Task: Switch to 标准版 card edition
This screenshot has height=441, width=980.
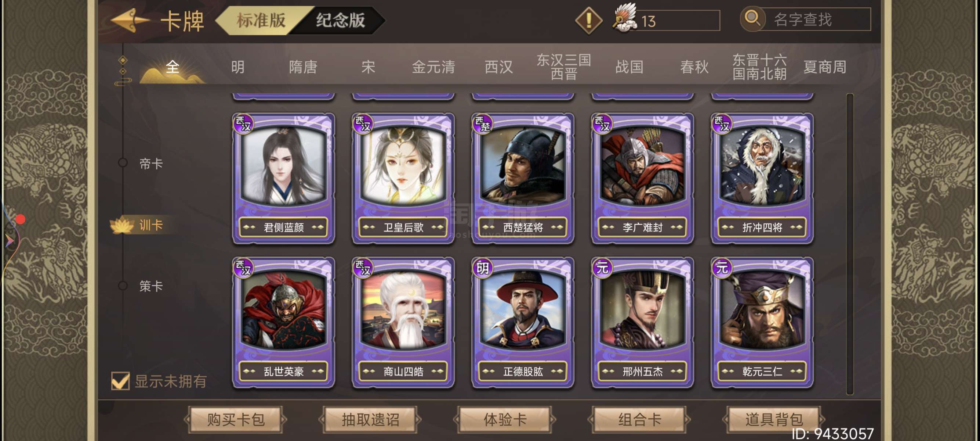Action: coord(261,20)
